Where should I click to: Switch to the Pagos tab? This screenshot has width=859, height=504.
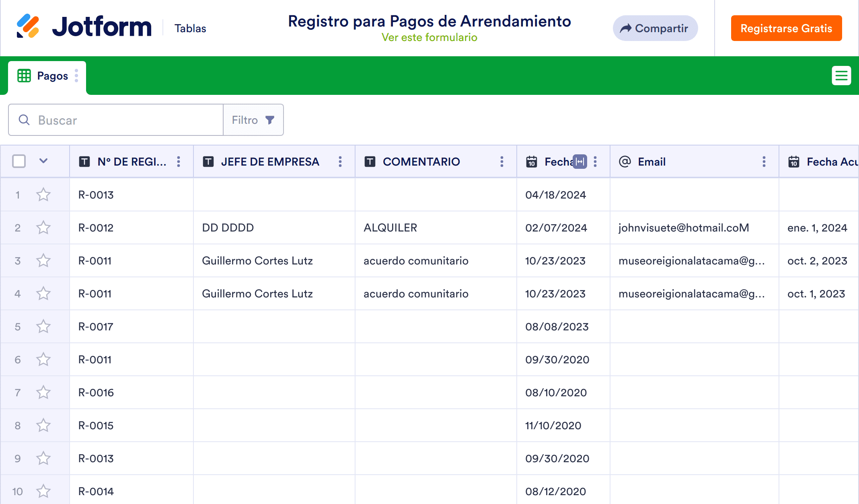pos(52,76)
